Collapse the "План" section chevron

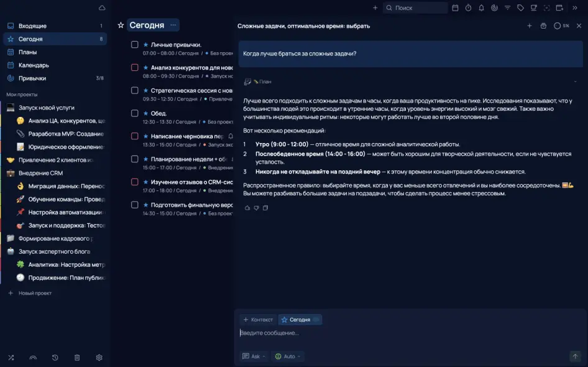click(x=575, y=81)
